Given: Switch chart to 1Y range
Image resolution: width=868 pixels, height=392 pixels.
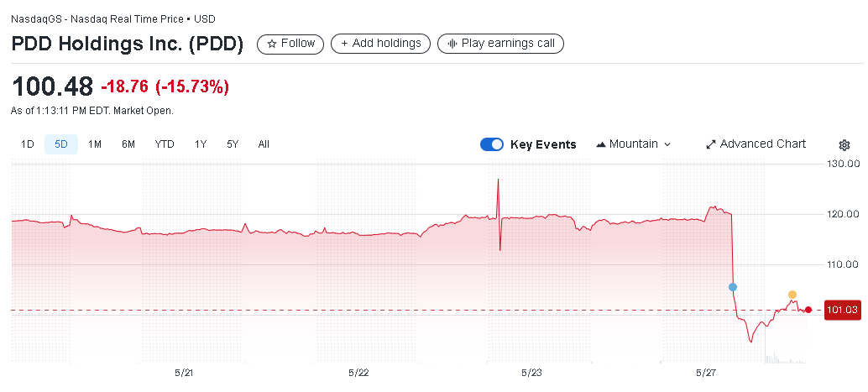Looking at the screenshot, I should tap(201, 144).
